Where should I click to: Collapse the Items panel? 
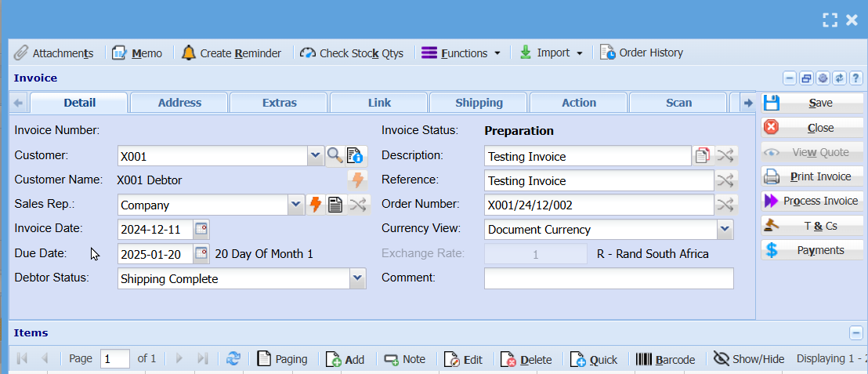tap(856, 333)
